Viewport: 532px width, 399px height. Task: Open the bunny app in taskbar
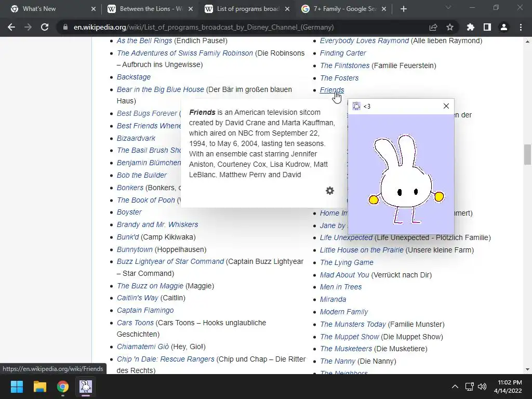coord(86,387)
